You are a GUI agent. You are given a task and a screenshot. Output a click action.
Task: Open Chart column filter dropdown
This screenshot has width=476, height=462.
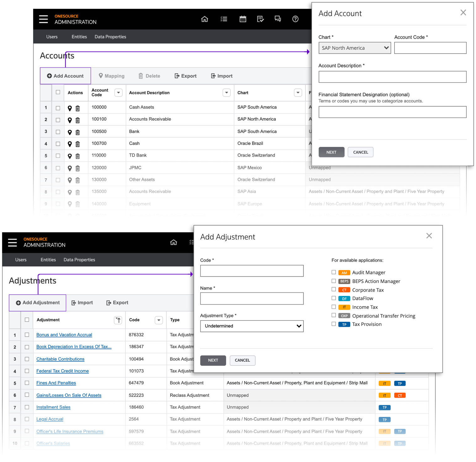298,93
